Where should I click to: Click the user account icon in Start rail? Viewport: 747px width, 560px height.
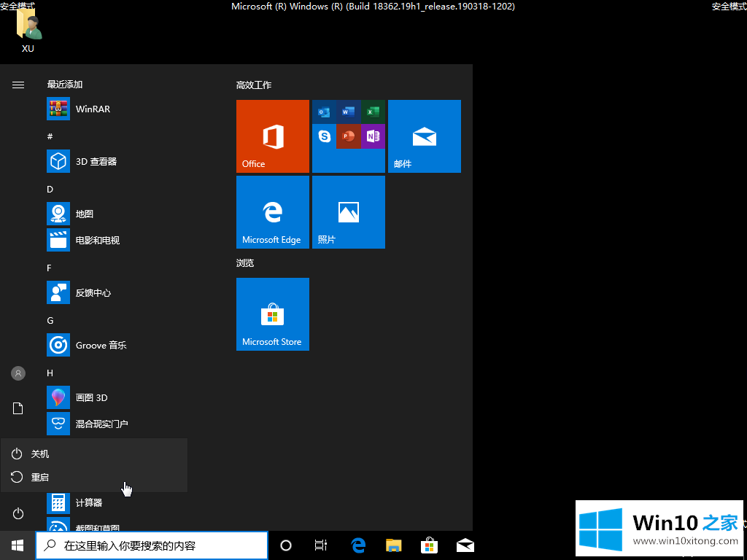click(x=18, y=373)
